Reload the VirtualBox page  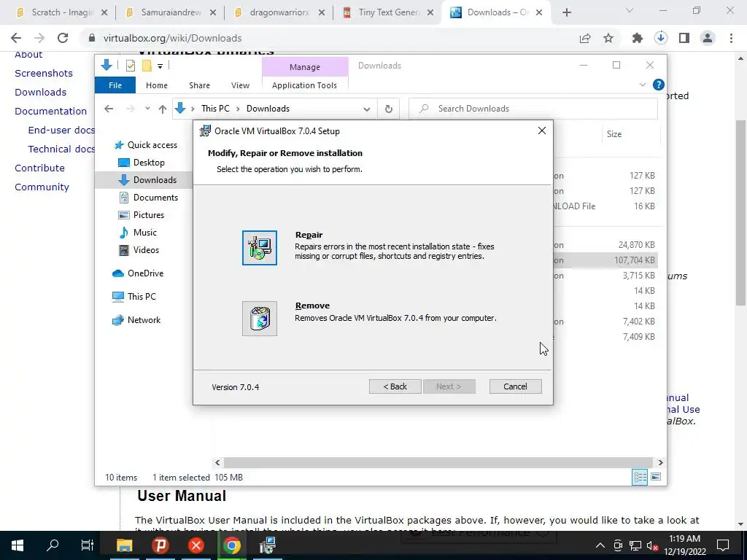pos(63,38)
